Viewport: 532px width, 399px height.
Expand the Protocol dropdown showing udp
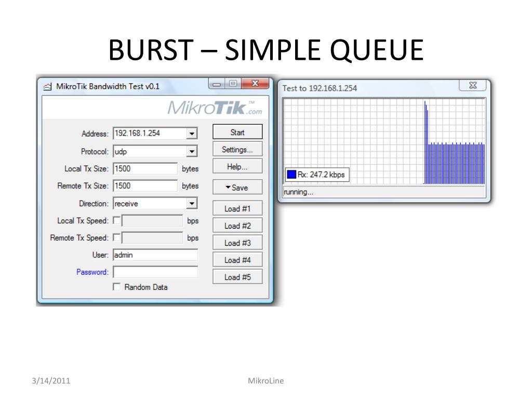[192, 151]
